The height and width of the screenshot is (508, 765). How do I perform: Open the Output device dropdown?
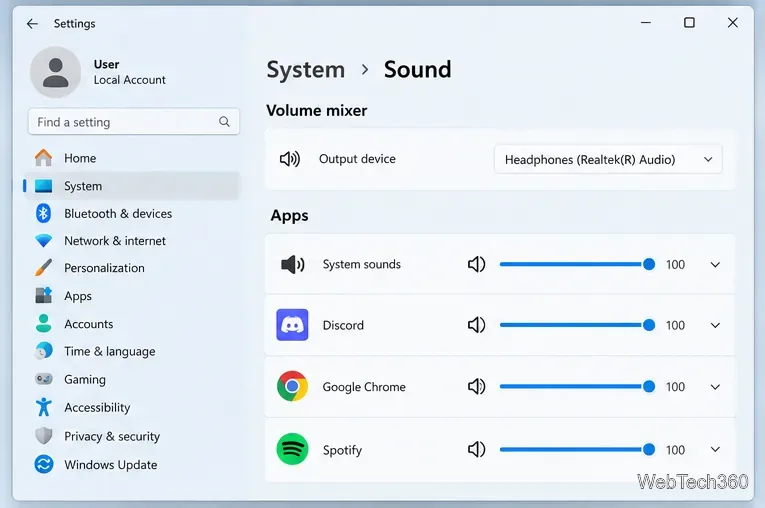tap(608, 159)
